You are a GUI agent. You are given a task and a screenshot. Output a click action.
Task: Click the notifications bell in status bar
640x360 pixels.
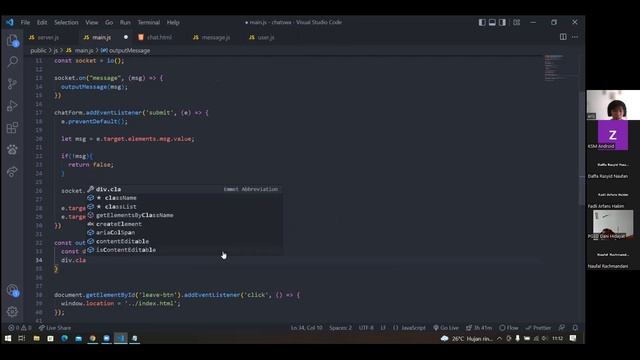[x=575, y=328]
